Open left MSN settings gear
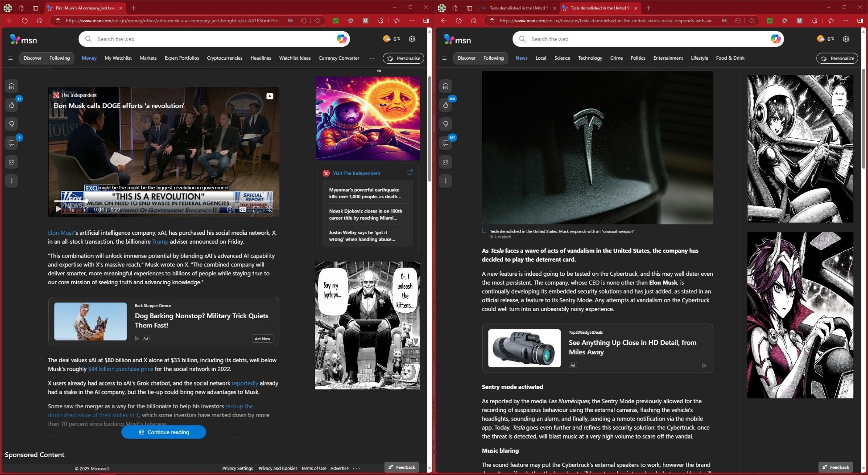Image resolution: width=868 pixels, height=475 pixels. pyautogui.click(x=412, y=39)
